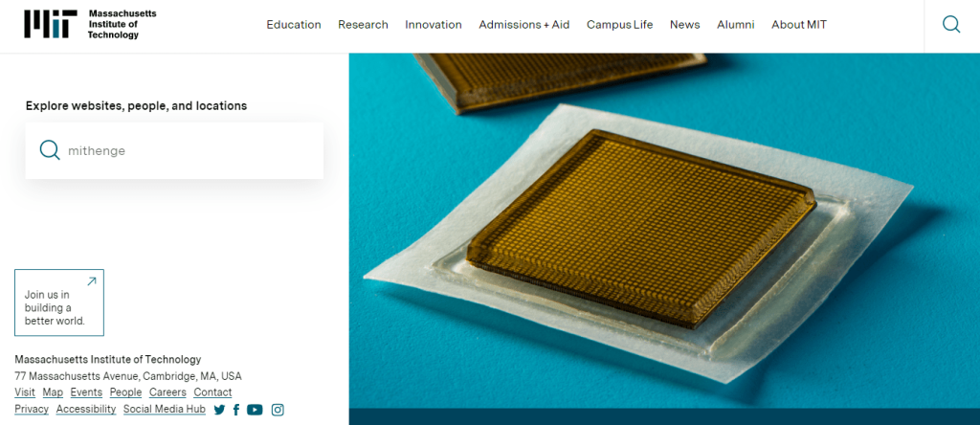Open the Innovation menu
The image size is (980, 425).
click(434, 25)
